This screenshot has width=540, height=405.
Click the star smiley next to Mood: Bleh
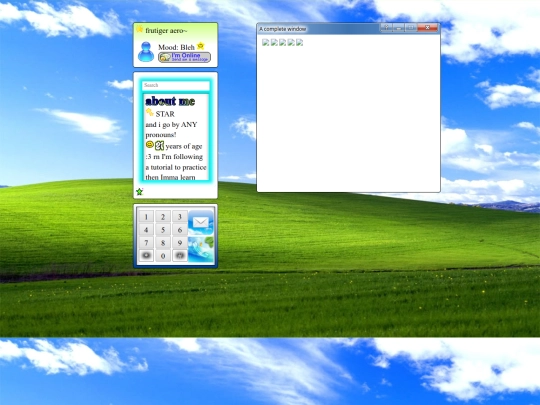[x=200, y=46]
